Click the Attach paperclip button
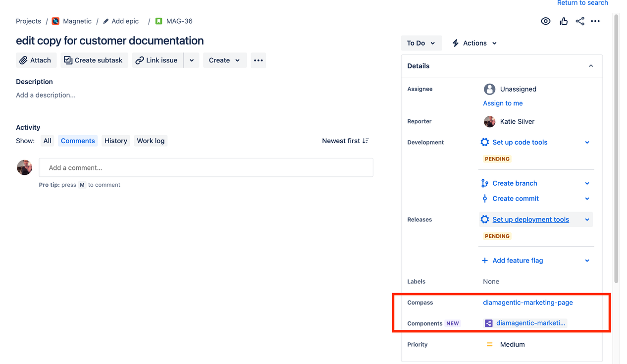 (36, 60)
